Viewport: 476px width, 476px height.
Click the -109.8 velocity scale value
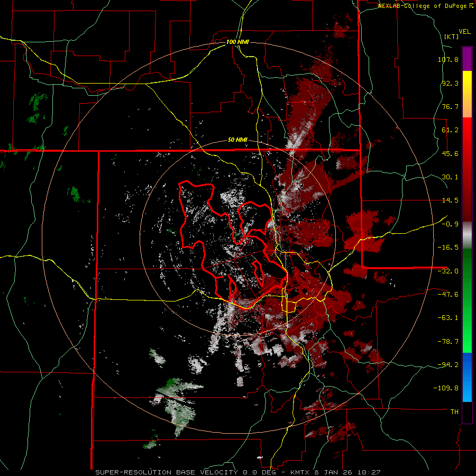coord(446,388)
